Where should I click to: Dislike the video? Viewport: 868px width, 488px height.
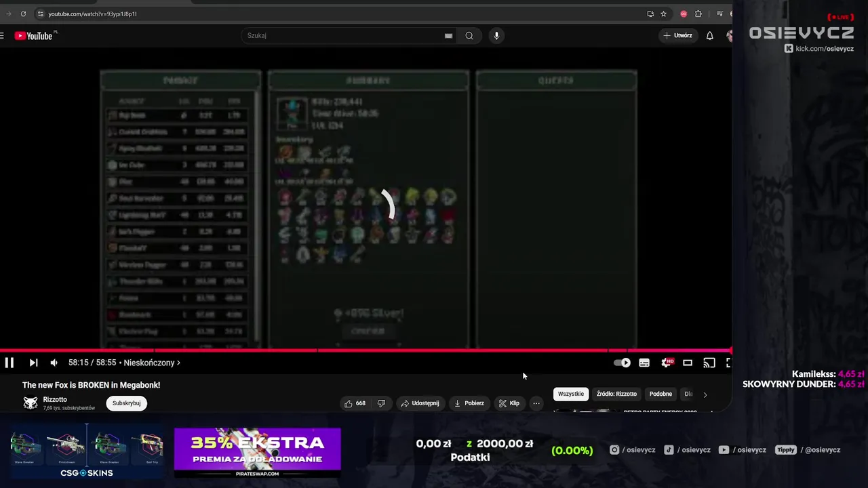381,403
